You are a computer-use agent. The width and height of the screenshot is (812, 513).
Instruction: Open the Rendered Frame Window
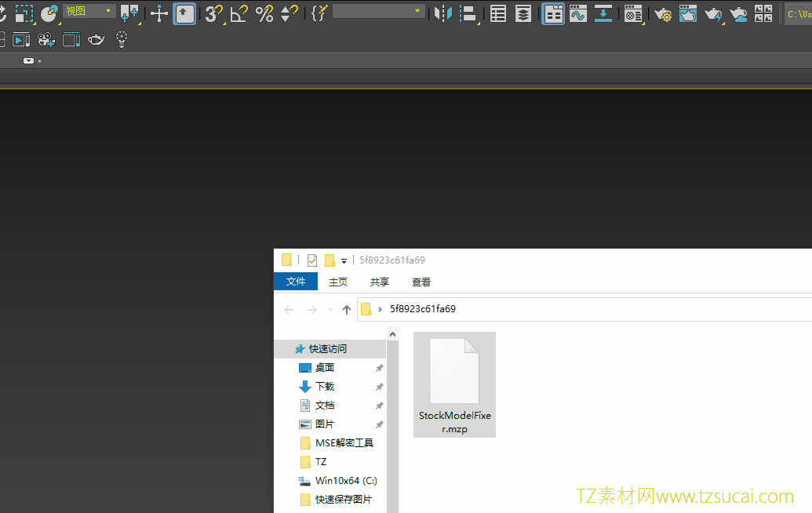688,13
